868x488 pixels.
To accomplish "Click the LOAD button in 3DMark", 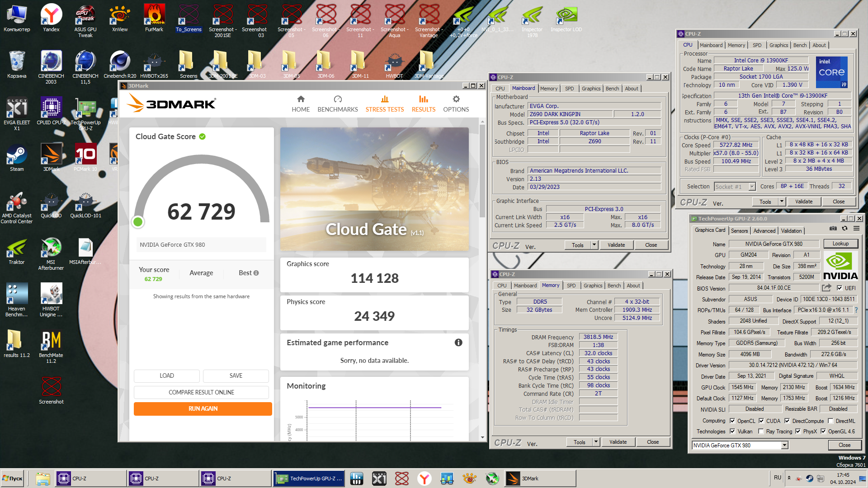I will tap(167, 375).
